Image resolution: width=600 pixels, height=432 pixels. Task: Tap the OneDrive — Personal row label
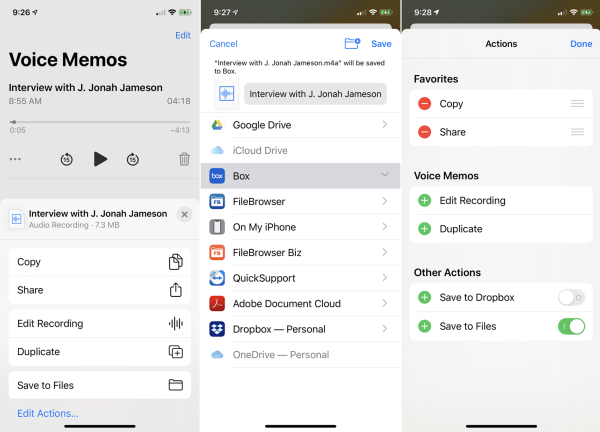[x=281, y=355]
